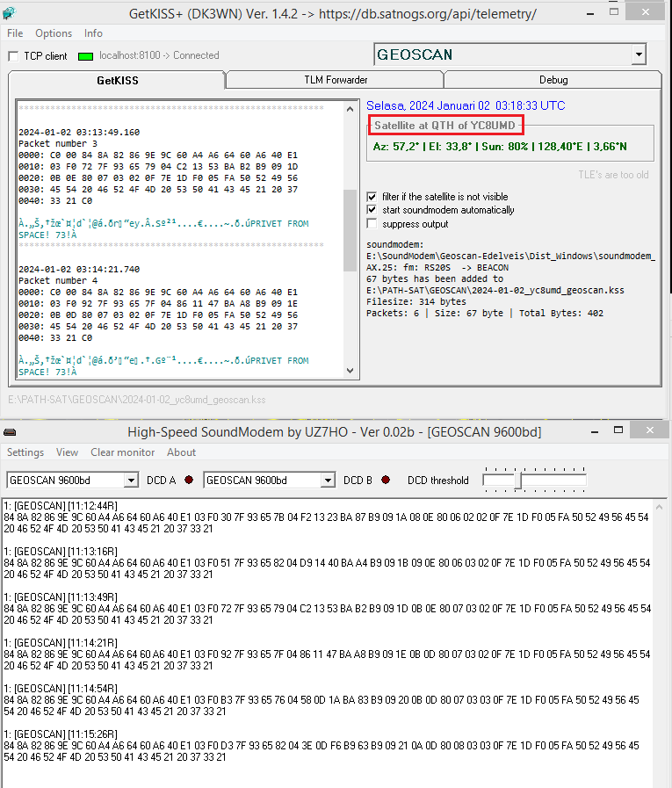This screenshot has width=672, height=788.
Task: Open the GetKISS+ Info menu
Action: pos(93,33)
